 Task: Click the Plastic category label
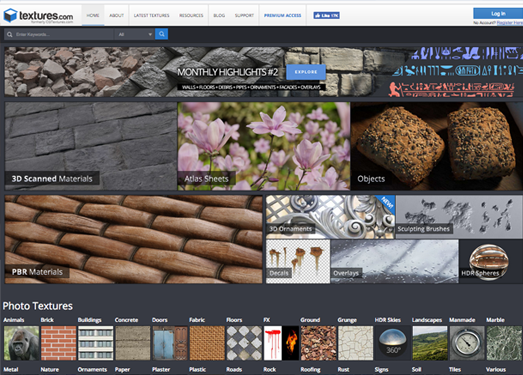coord(197,369)
